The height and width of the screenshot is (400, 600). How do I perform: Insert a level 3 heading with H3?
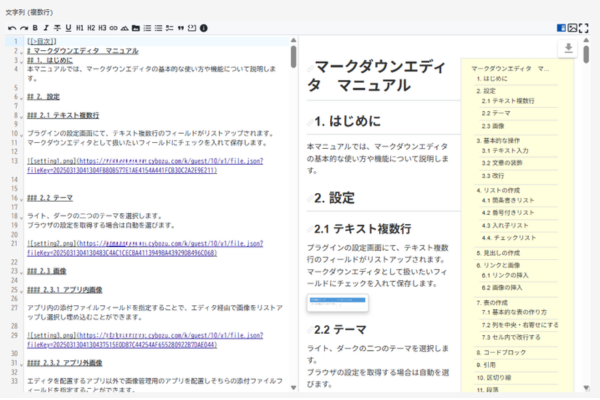coord(102,28)
